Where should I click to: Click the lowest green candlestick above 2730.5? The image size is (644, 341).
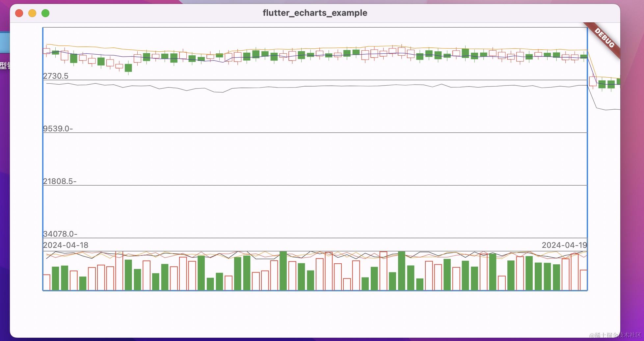pyautogui.click(x=128, y=68)
